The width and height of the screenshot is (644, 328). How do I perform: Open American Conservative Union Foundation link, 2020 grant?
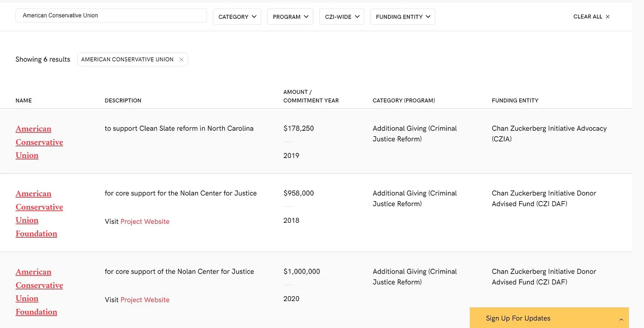pyautogui.click(x=39, y=292)
